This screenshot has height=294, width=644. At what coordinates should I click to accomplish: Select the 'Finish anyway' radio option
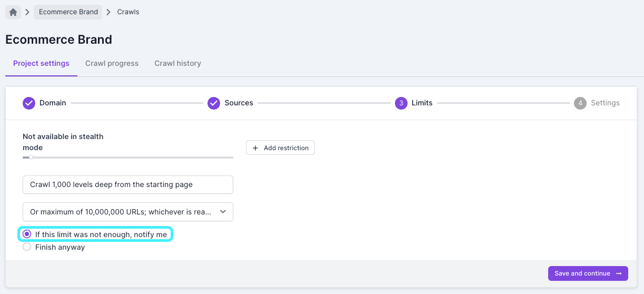point(27,247)
